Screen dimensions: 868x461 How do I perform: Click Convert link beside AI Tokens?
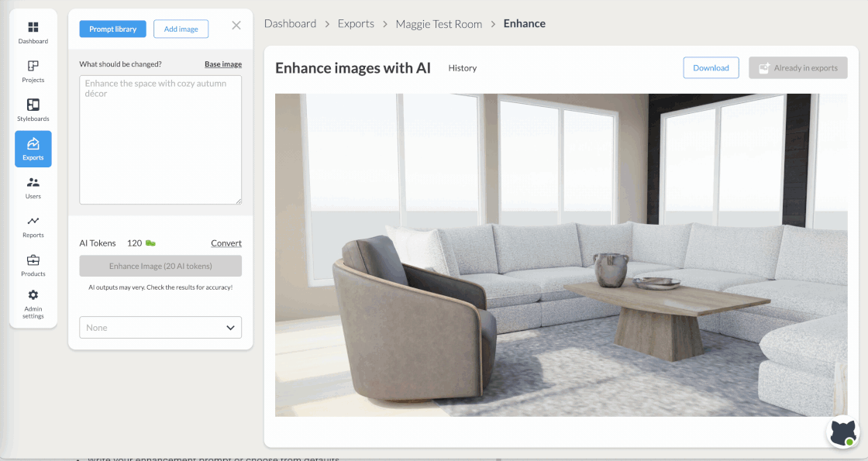(x=226, y=243)
